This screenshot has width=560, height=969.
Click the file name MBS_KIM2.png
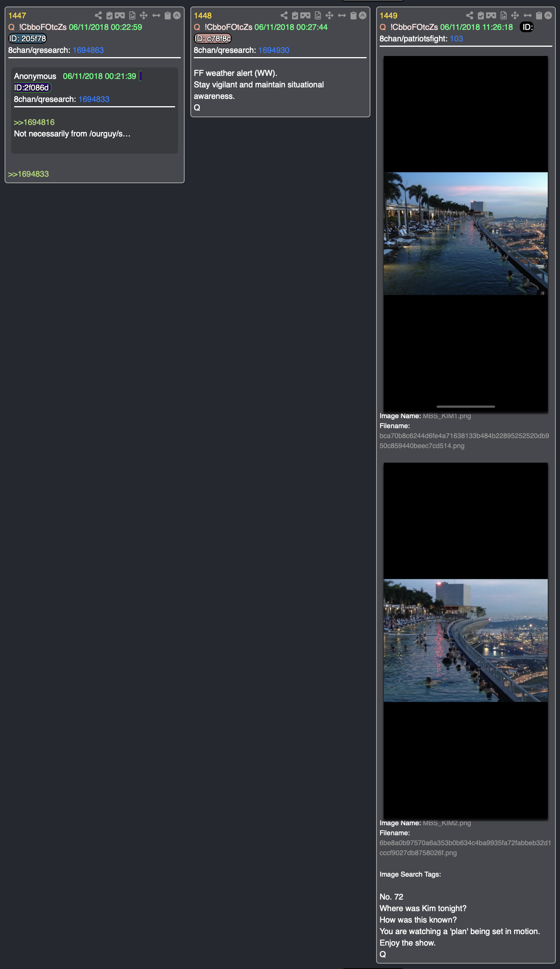tap(447, 823)
